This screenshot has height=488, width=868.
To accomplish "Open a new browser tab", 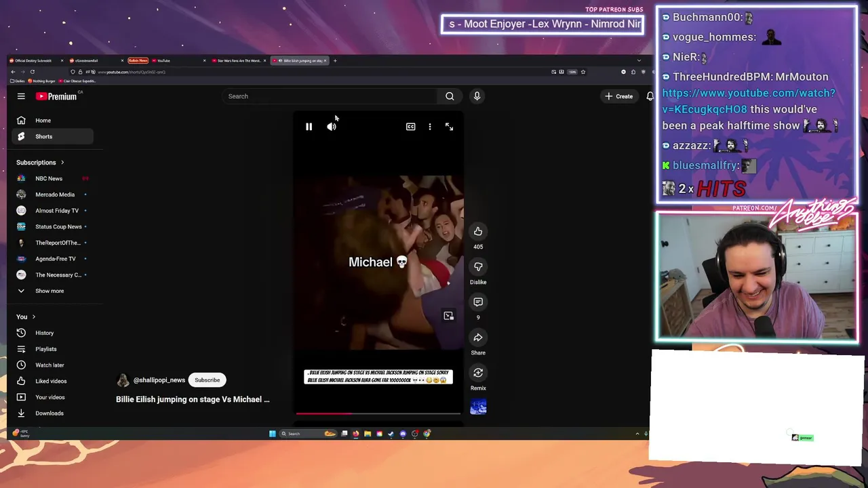I will click(335, 60).
